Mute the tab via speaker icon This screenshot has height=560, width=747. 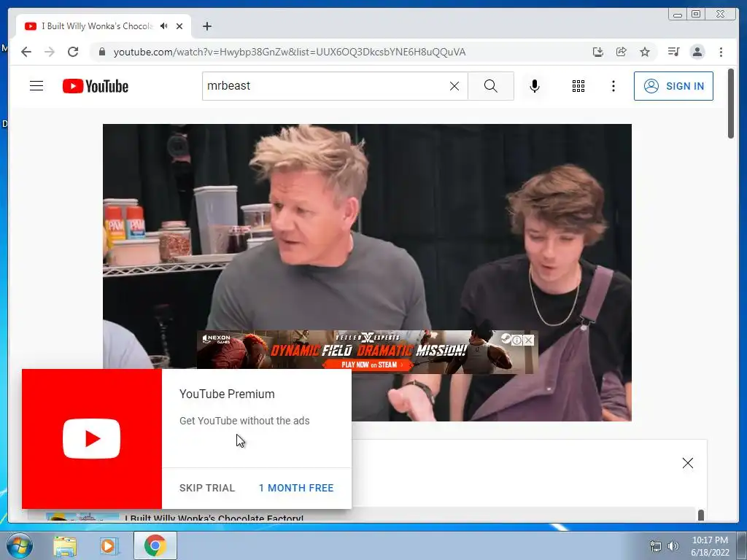[x=164, y=26]
